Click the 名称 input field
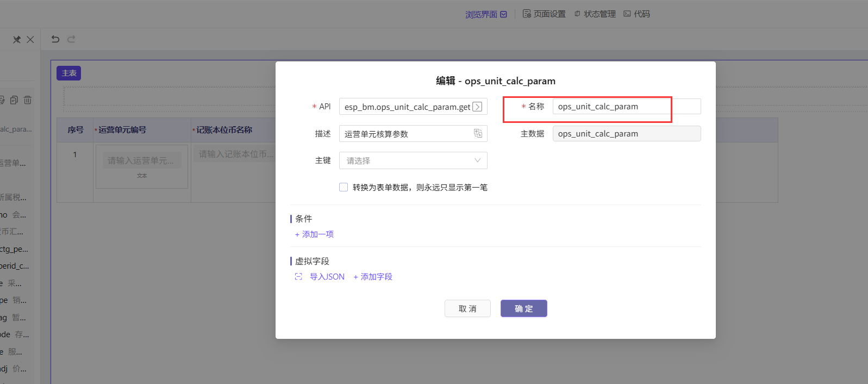 point(627,107)
